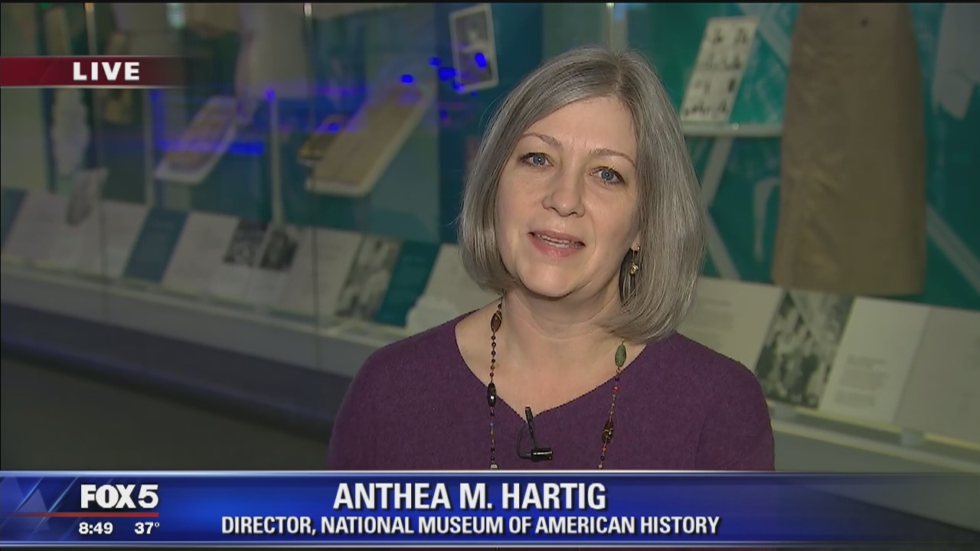
Task: Click the teal exhibit wall panel at right
Action: [949, 191]
